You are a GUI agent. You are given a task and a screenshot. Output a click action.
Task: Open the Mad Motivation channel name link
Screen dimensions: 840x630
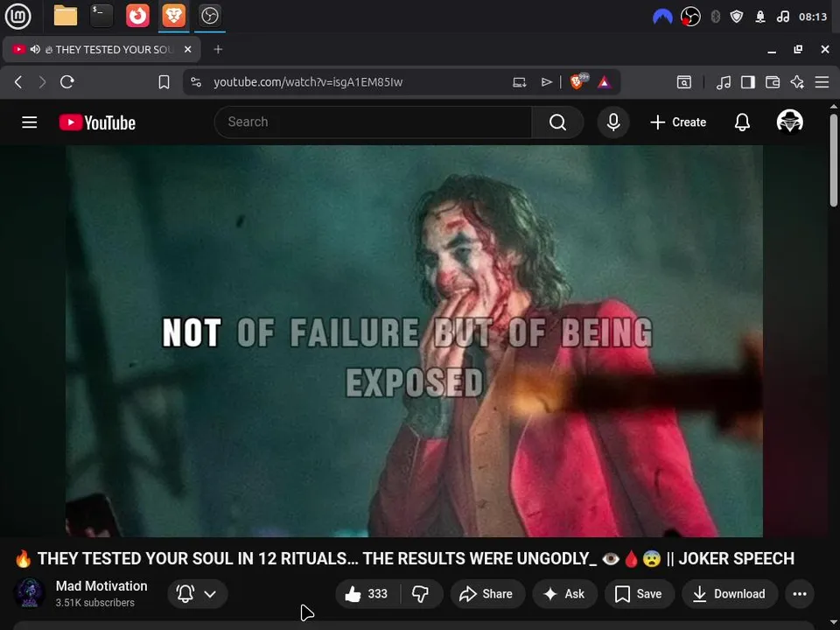click(x=101, y=586)
